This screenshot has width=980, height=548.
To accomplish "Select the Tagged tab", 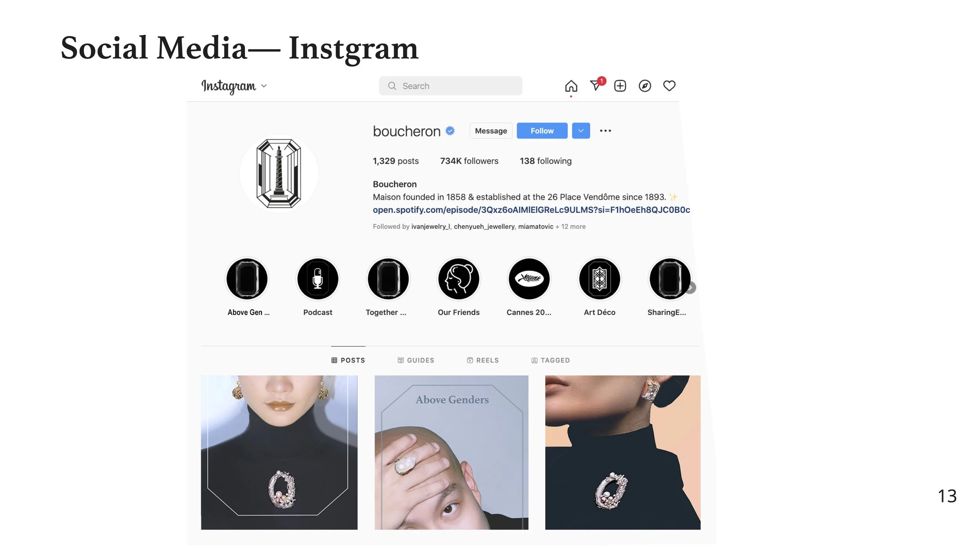I will pyautogui.click(x=550, y=360).
